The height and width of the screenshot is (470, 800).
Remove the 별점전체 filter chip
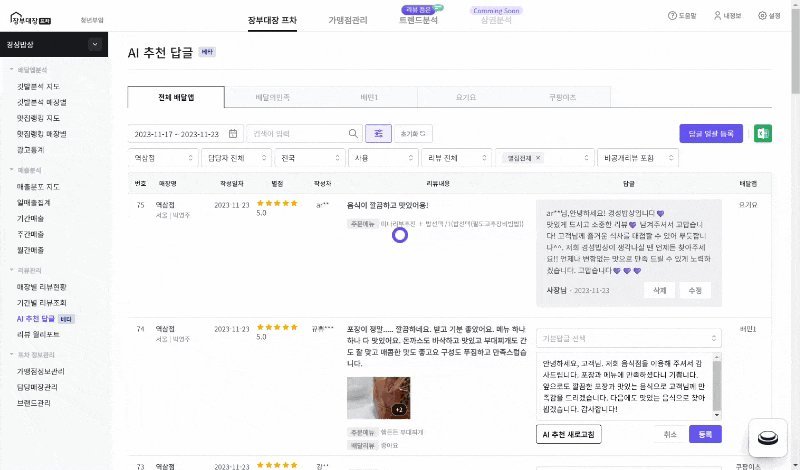pos(538,158)
